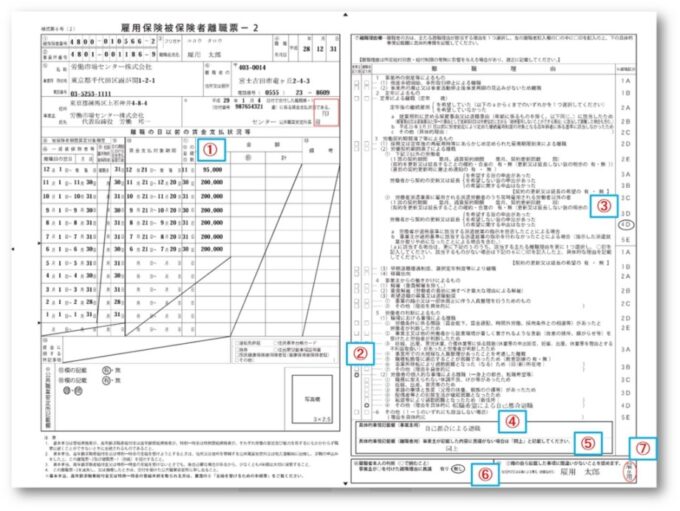The image size is (680, 511).
Task: Click the circled 有 beside ⑮欄の記載
Action: (106, 370)
